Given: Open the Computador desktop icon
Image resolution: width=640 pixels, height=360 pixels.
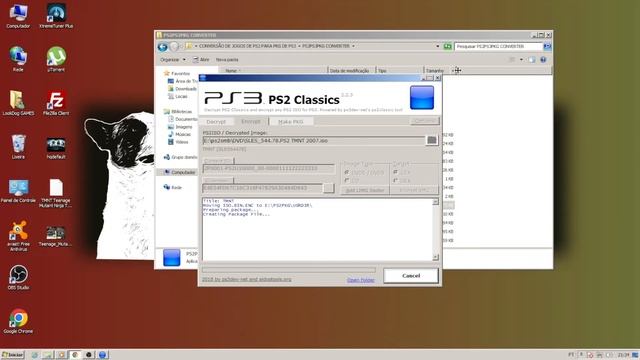Looking at the screenshot, I should (x=18, y=16).
